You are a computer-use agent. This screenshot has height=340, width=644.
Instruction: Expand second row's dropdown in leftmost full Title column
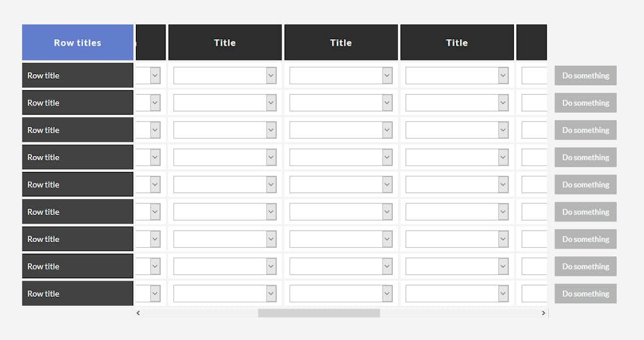pos(225,103)
